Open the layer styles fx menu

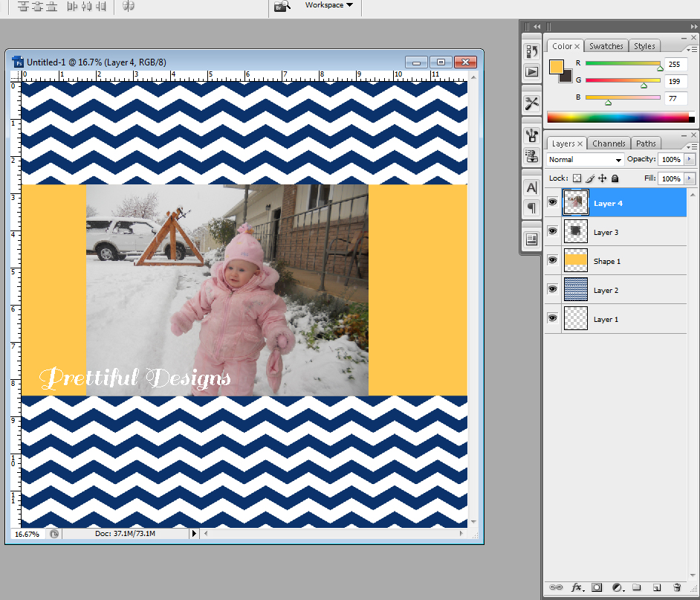coord(576,587)
